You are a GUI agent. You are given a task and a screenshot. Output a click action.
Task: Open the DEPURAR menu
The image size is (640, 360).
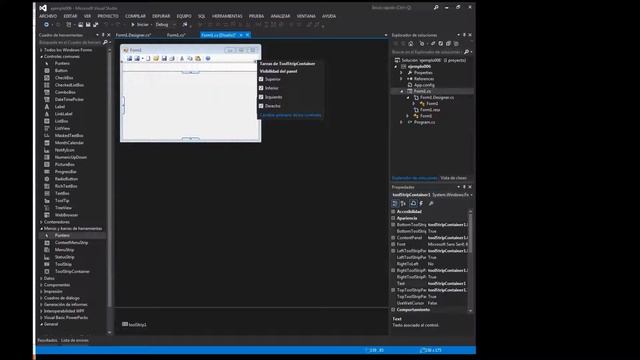click(x=161, y=16)
